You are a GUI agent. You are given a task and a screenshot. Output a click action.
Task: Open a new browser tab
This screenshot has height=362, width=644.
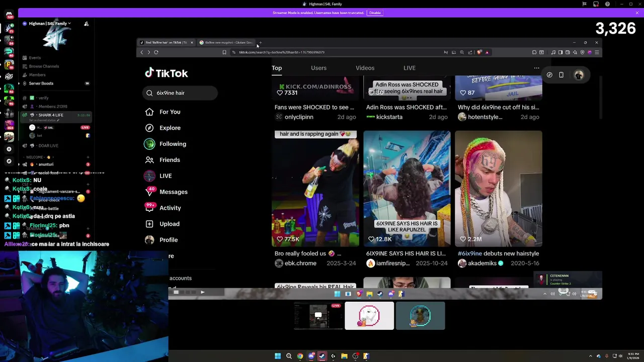261,43
